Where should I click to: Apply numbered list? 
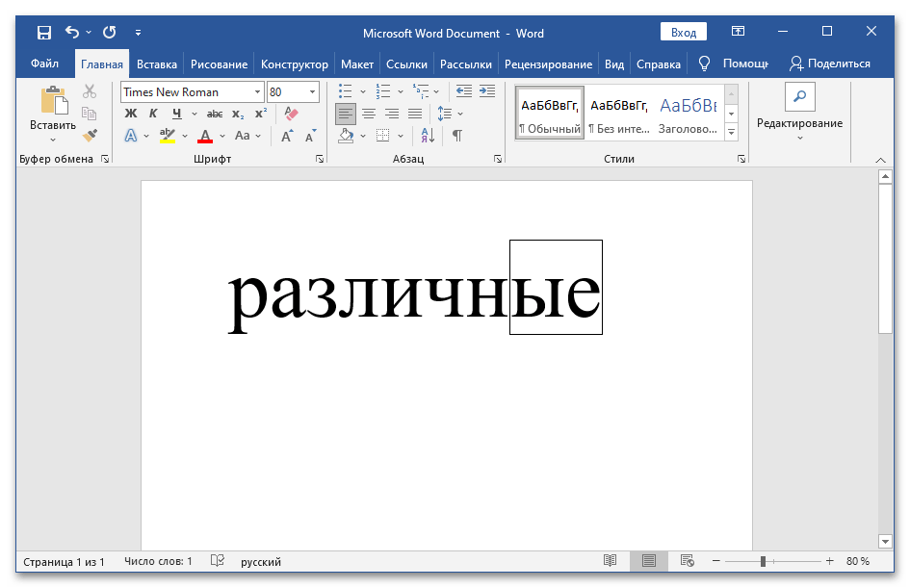click(x=383, y=91)
